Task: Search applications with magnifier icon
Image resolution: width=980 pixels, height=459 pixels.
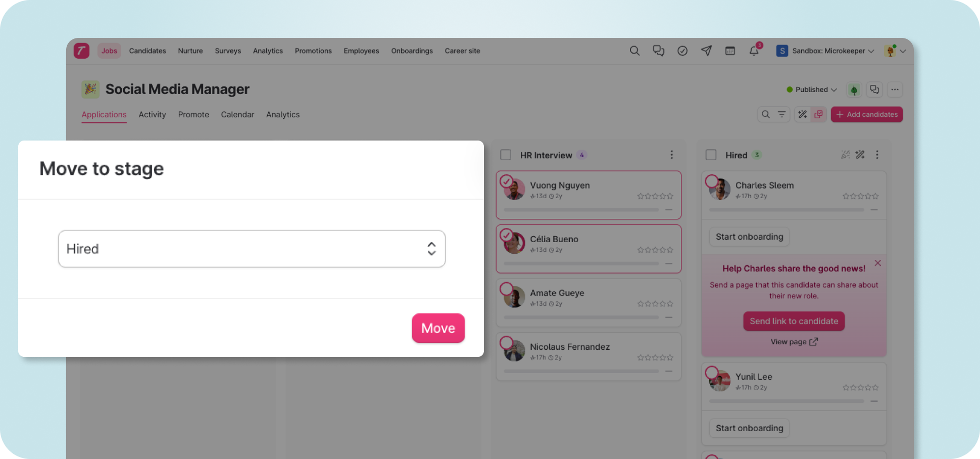Action: [766, 114]
